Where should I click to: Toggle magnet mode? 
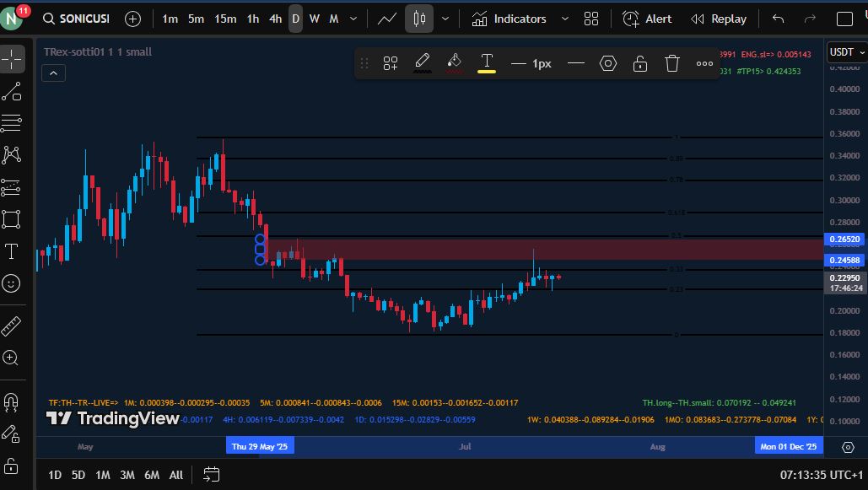(12, 401)
